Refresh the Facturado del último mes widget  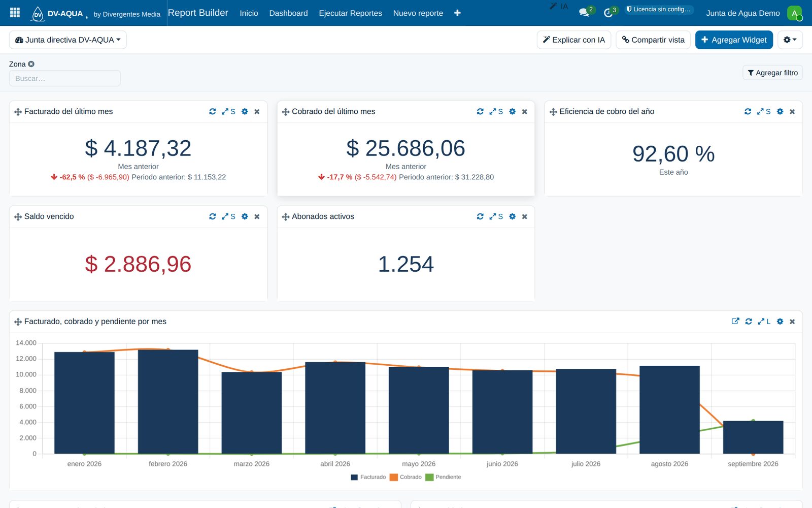pyautogui.click(x=213, y=111)
